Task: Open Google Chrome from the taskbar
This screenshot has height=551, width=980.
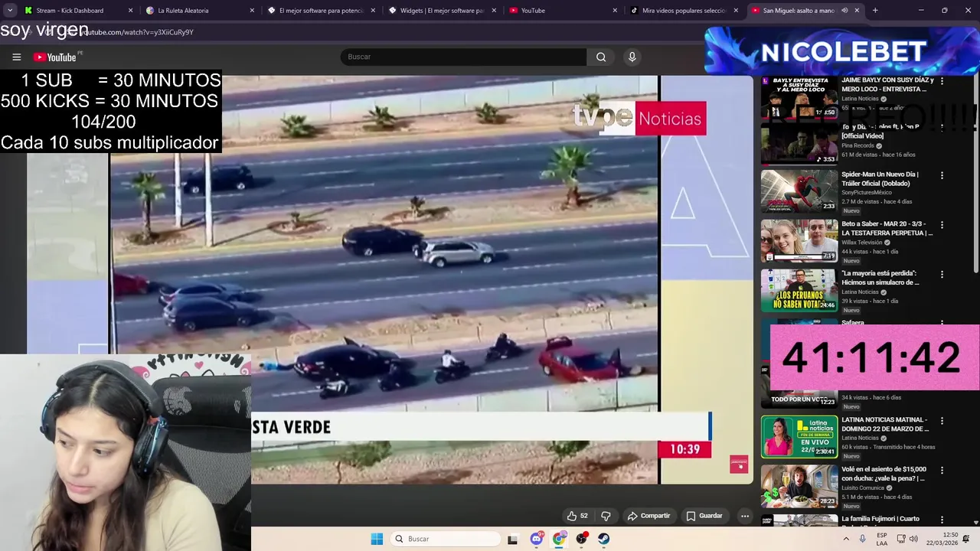Action: click(x=559, y=539)
